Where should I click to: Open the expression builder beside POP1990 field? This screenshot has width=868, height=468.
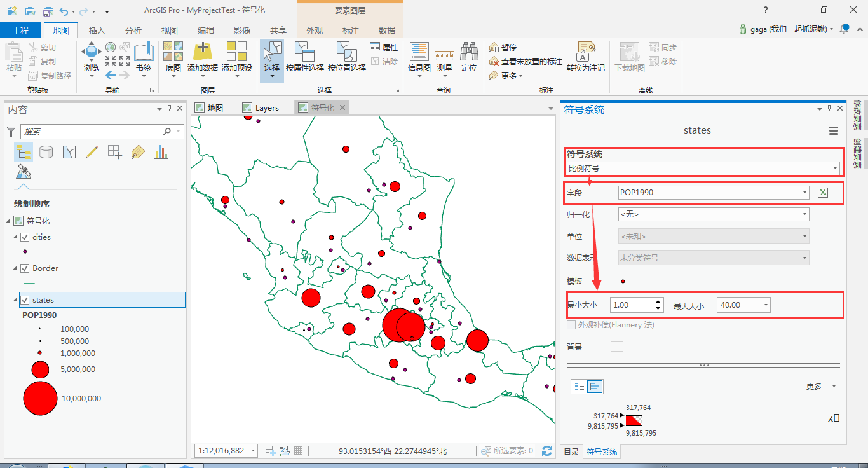823,193
